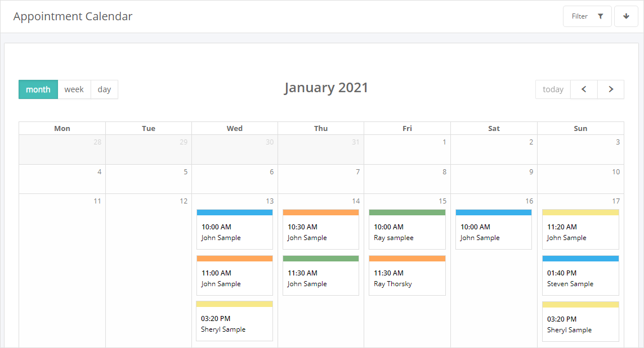Screen dimensions: 644x348
Task: Select day number 8 on Friday
Action: pos(444,172)
